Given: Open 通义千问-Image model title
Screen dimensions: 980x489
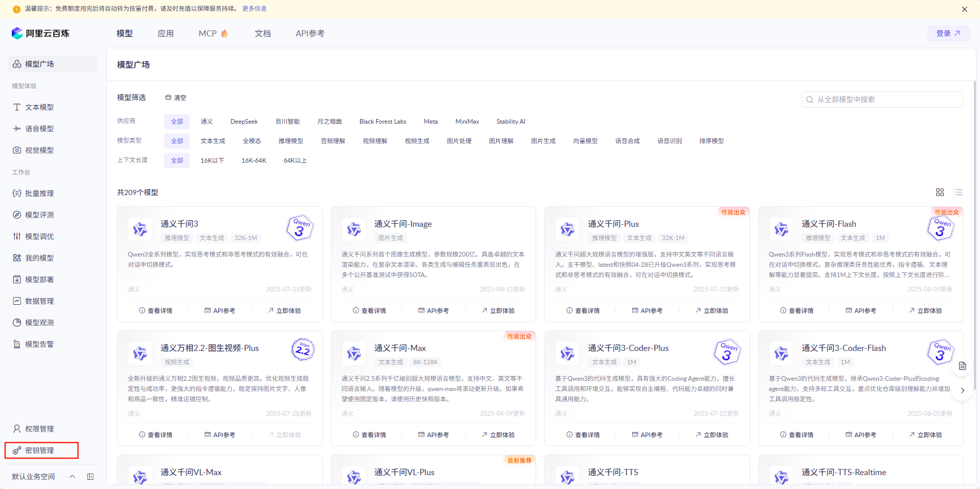Looking at the screenshot, I should point(403,224).
